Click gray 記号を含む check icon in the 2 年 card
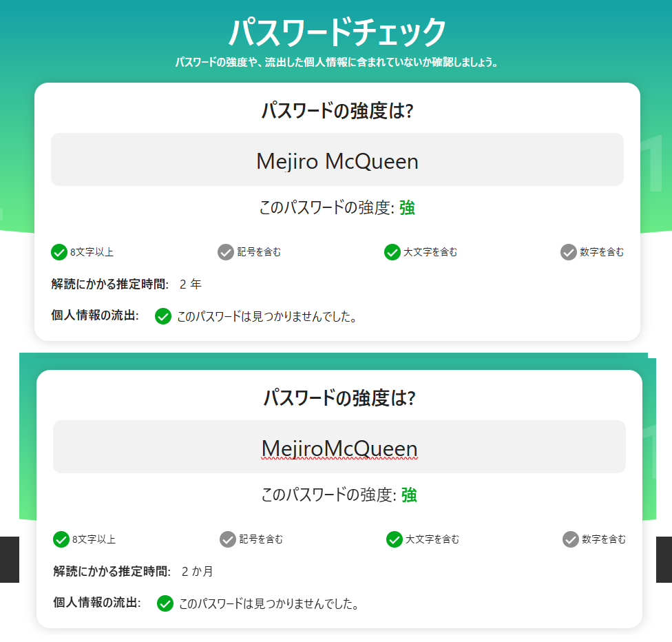Viewport: 672px width, 642px height. click(x=226, y=252)
